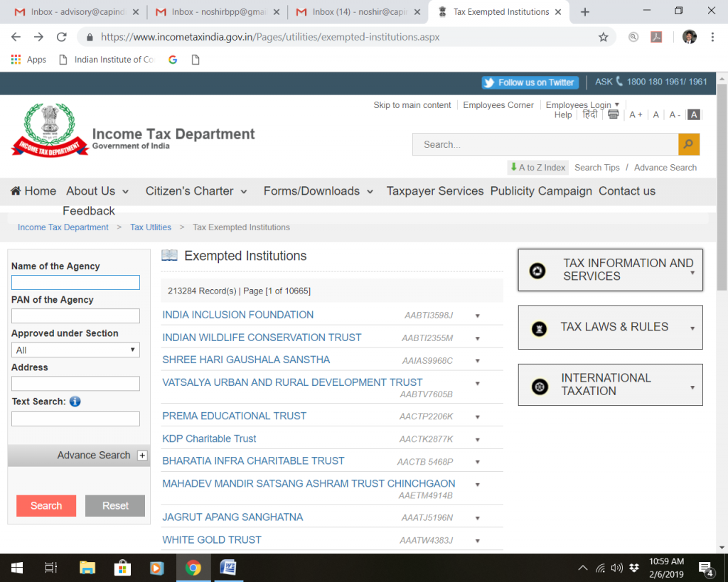Viewport: 728px width, 582px height.
Task: Expand the Advance Search section
Action: (141, 455)
